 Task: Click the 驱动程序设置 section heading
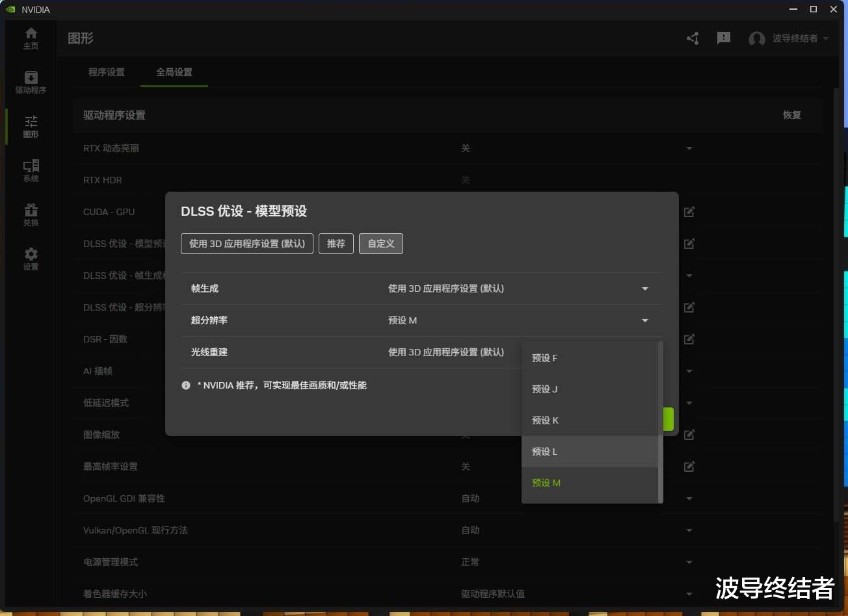coord(114,115)
